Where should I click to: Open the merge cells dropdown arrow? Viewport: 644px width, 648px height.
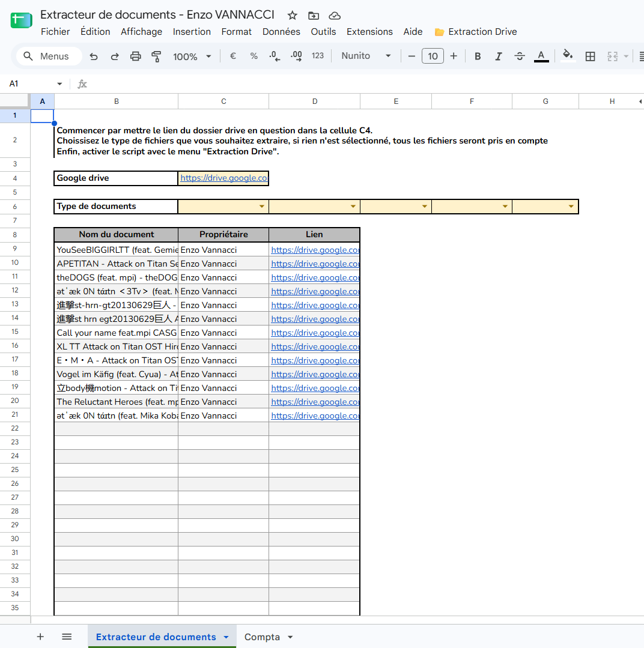point(626,56)
